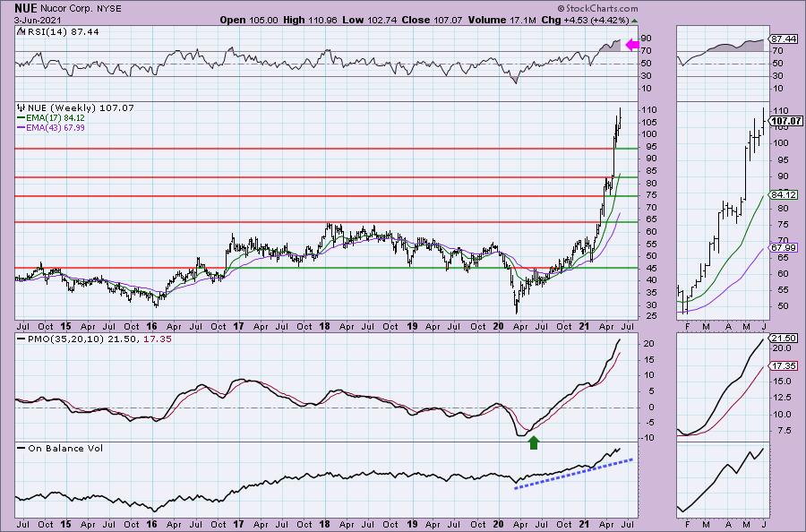Viewport: 806px width, 532px height.
Task: Click the 107.07 price tag on right panel
Action: pos(786,121)
